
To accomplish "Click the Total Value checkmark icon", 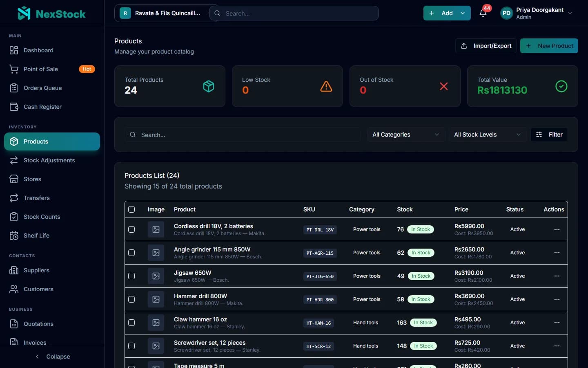I will coord(561,86).
